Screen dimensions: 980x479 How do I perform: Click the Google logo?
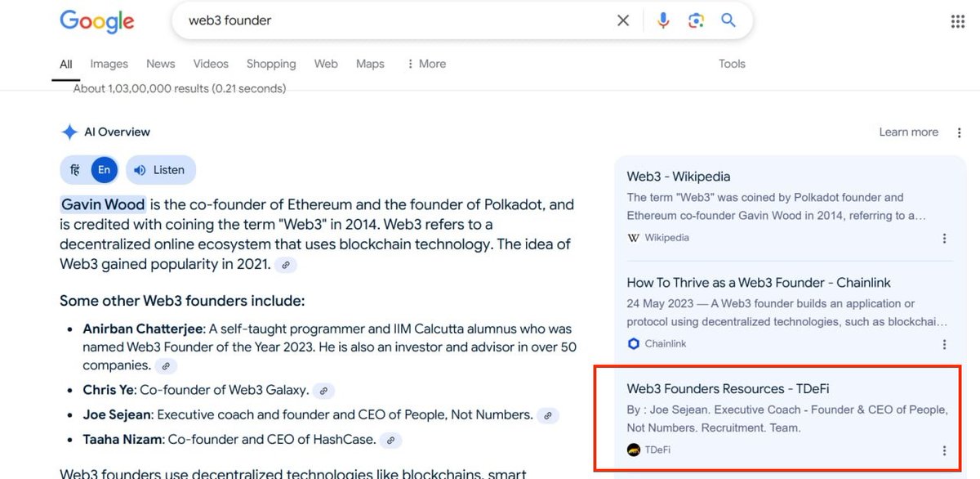pyautogui.click(x=96, y=21)
